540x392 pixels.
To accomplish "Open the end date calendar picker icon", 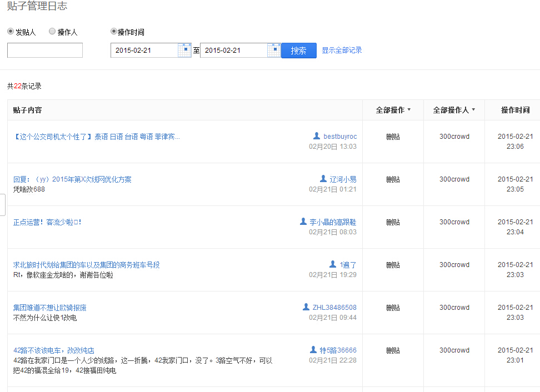I will [x=274, y=50].
